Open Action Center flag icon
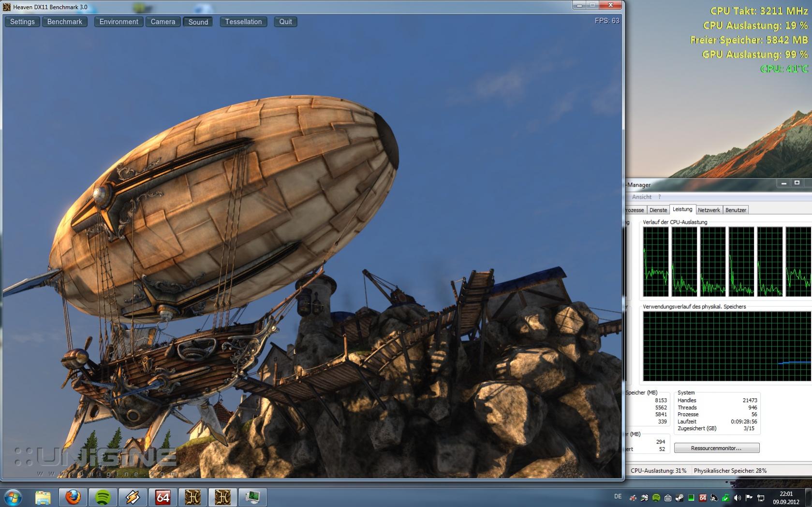This screenshot has height=507, width=812. (x=749, y=498)
